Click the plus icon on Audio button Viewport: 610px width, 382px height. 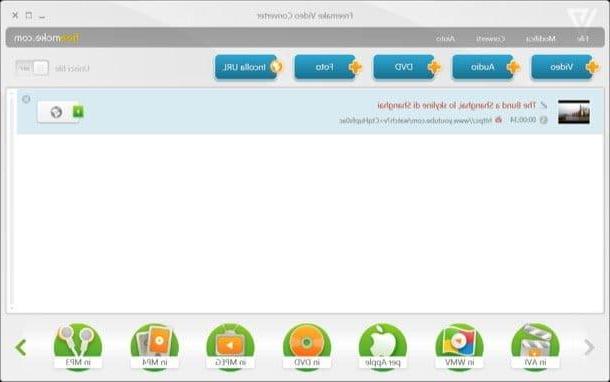point(513,67)
